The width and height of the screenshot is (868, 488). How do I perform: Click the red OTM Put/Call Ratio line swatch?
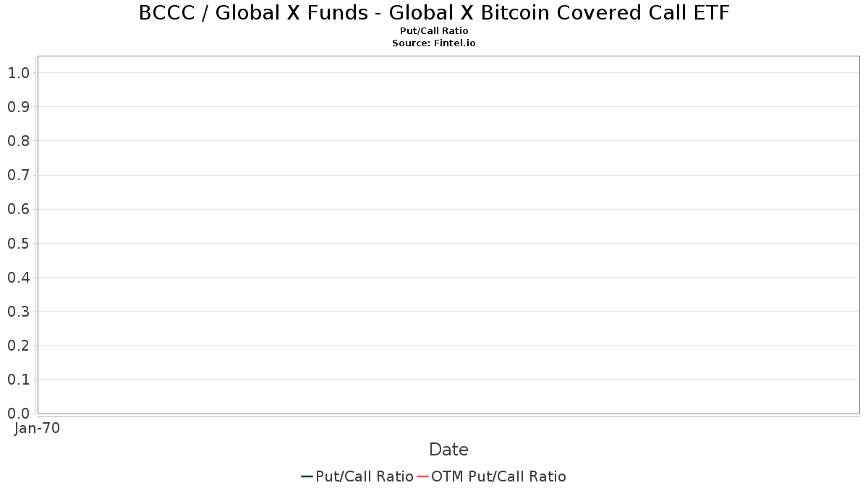point(422,476)
